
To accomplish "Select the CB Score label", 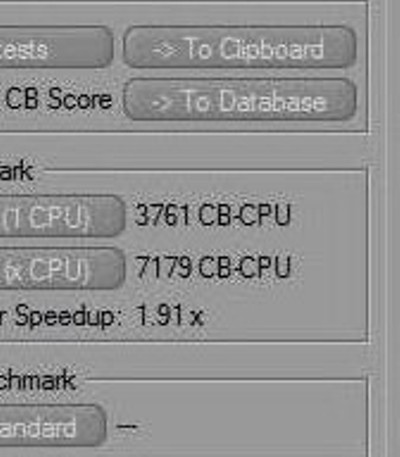I will click(59, 99).
